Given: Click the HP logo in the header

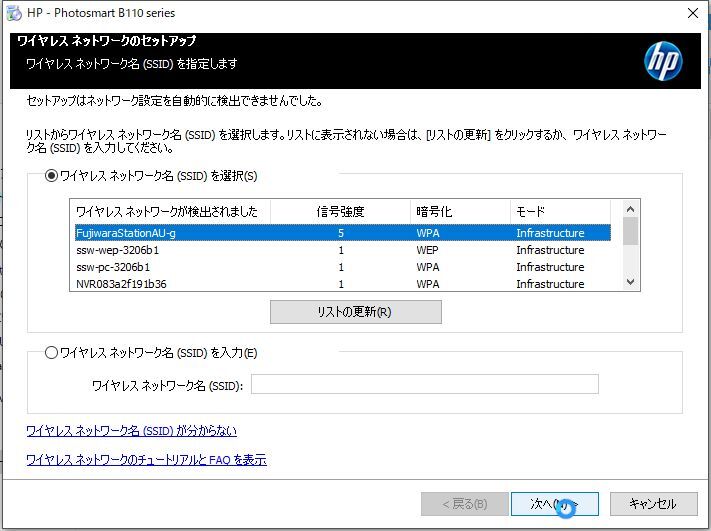Looking at the screenshot, I should point(663,61).
